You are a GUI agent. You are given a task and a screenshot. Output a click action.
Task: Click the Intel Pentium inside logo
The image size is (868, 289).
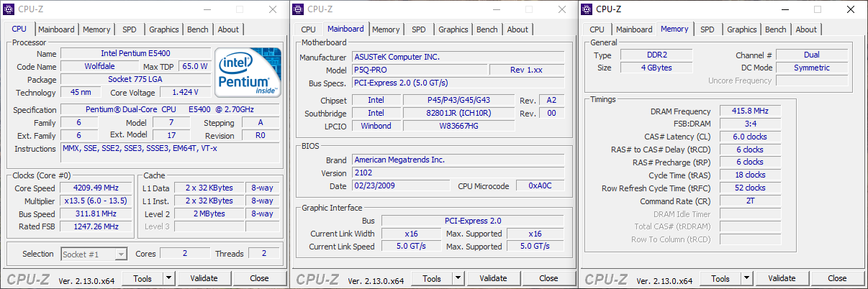click(248, 73)
